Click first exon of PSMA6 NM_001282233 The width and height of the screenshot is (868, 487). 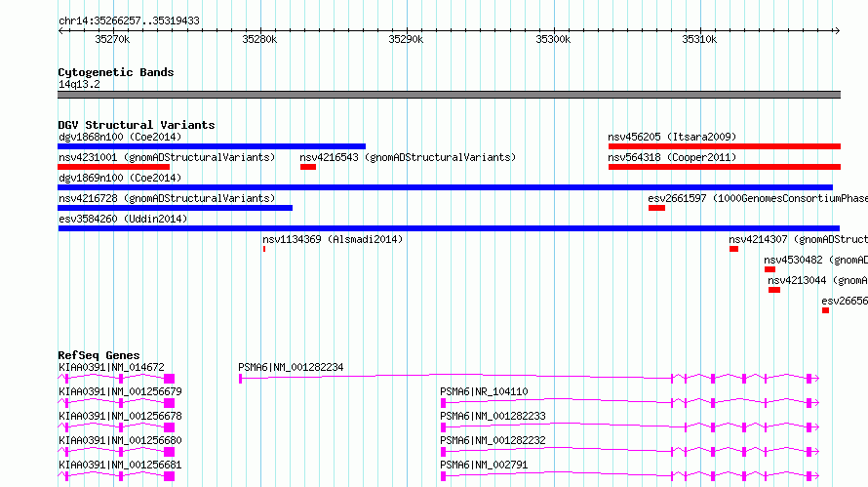(x=444, y=427)
